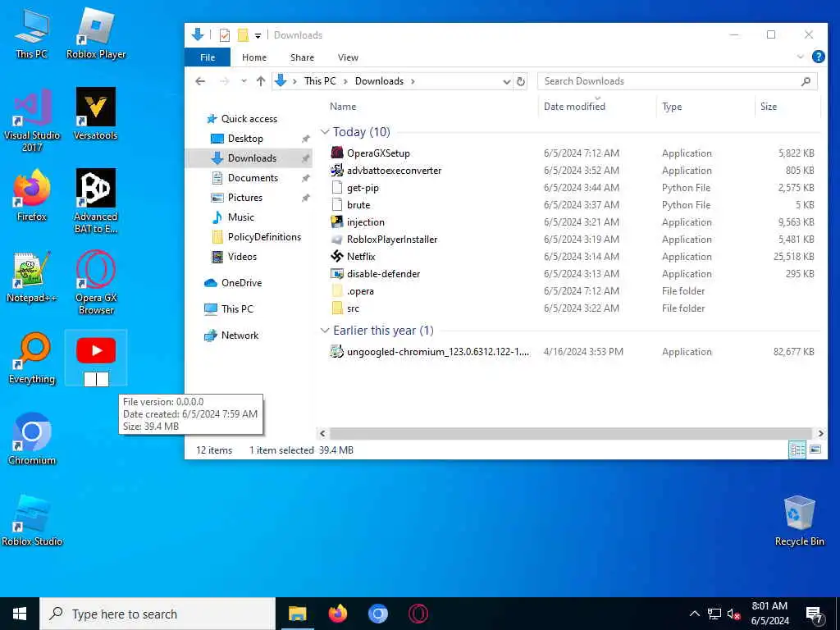Click This PC in the address breadcrumb
This screenshot has height=630, width=840.
pyautogui.click(x=320, y=81)
